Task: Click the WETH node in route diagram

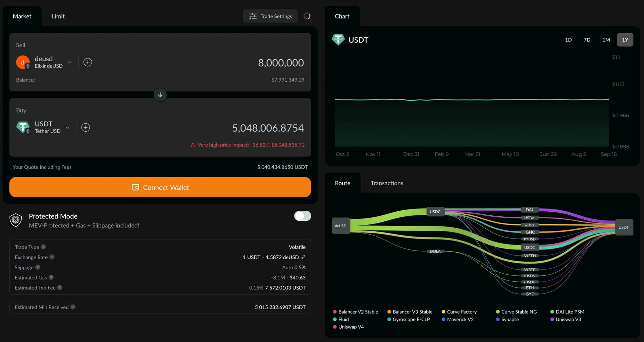Action: coord(530,256)
